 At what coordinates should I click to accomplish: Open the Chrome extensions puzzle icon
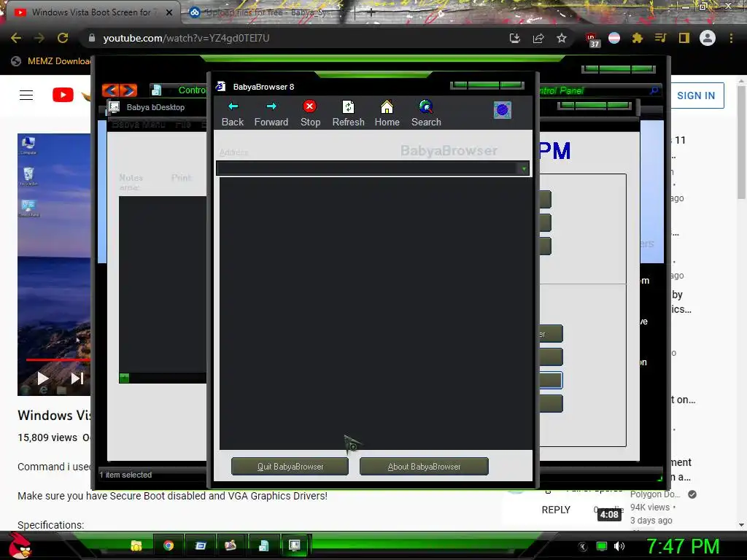pyautogui.click(x=638, y=38)
